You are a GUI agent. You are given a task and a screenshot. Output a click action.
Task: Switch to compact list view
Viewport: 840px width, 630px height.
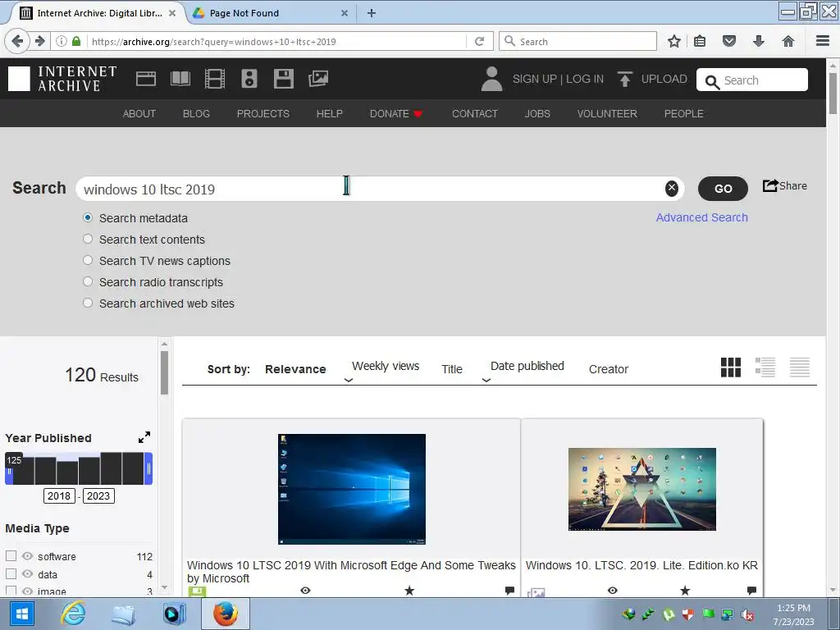click(x=799, y=367)
